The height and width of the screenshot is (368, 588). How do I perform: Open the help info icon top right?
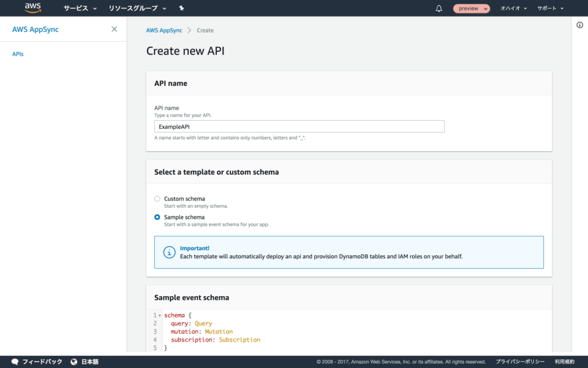[580, 25]
